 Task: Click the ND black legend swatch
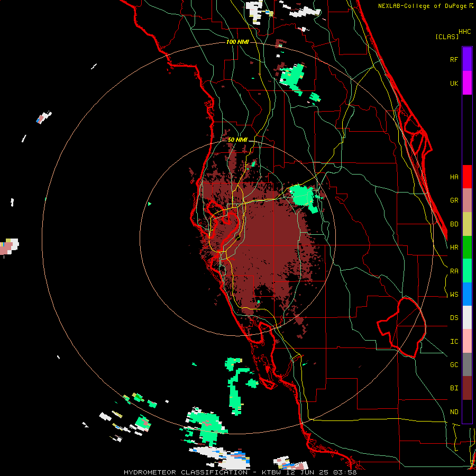tap(467, 411)
